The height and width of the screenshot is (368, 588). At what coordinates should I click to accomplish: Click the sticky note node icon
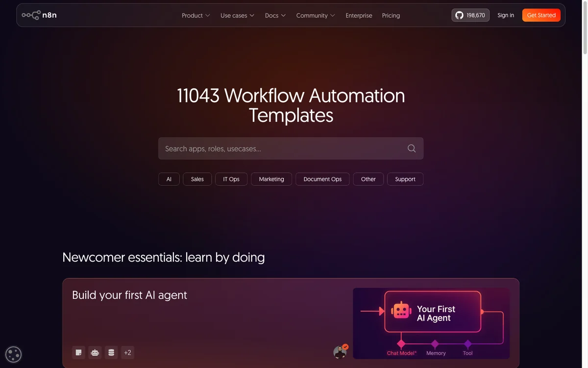[x=78, y=352]
